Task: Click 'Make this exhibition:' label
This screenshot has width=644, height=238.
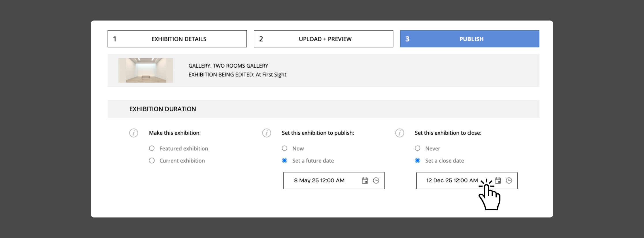Action: tap(175, 133)
